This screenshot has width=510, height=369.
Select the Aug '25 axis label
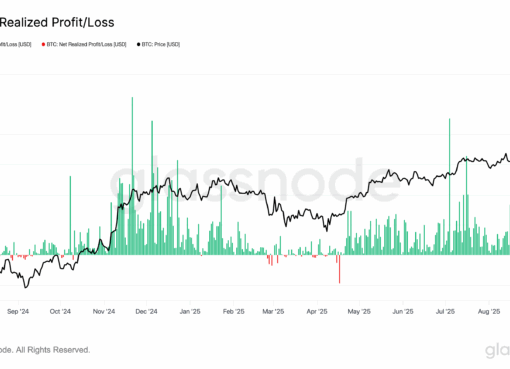coord(489,311)
